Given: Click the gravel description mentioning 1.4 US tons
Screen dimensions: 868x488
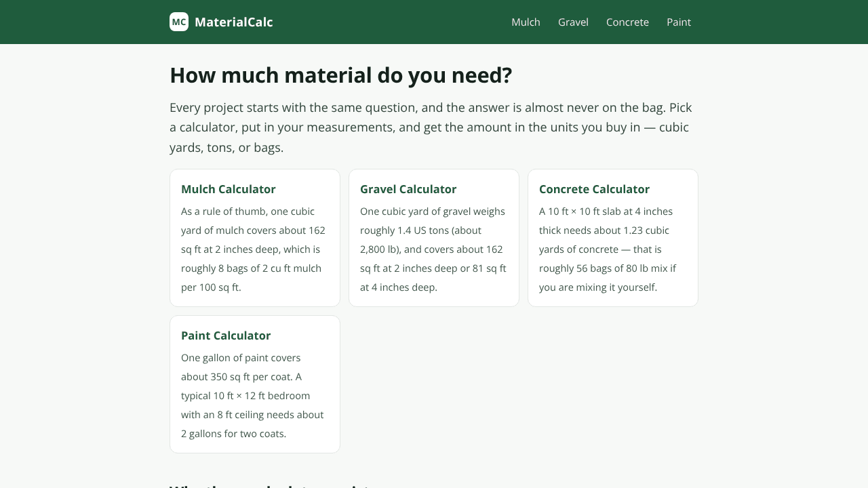Looking at the screenshot, I should pos(433,249).
